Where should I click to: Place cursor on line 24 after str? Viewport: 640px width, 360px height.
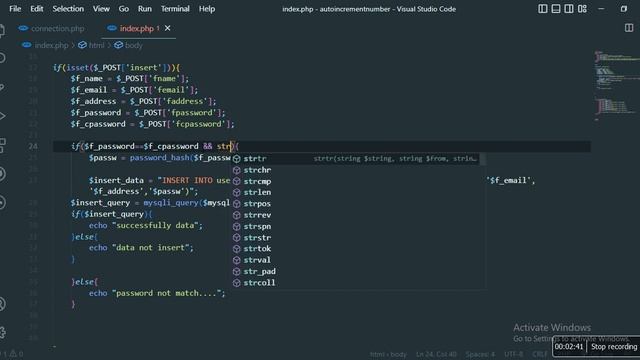tap(231, 146)
